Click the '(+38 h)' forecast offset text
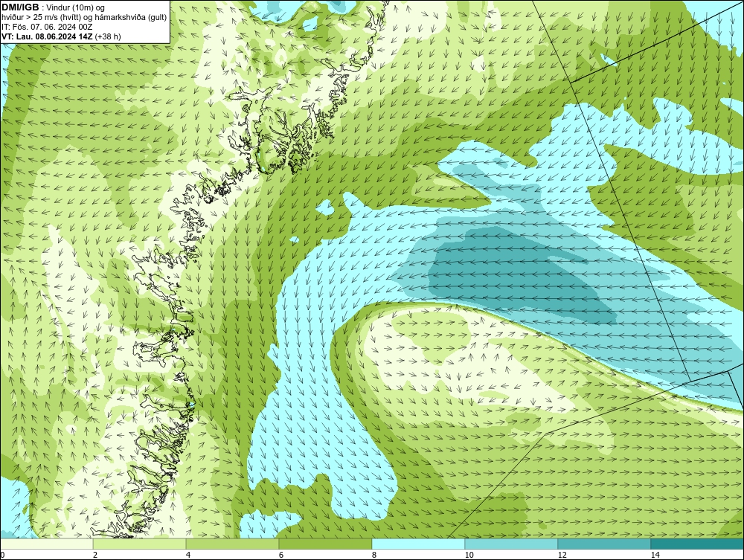 (108, 36)
